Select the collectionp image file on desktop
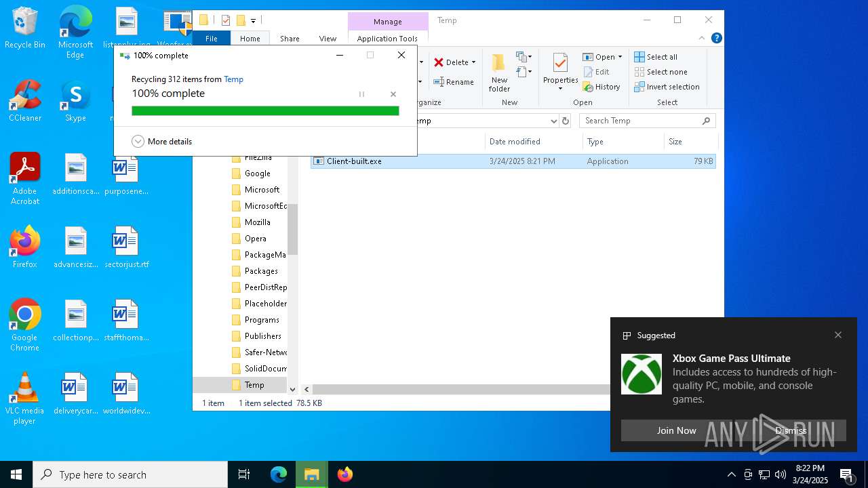 coord(76,321)
